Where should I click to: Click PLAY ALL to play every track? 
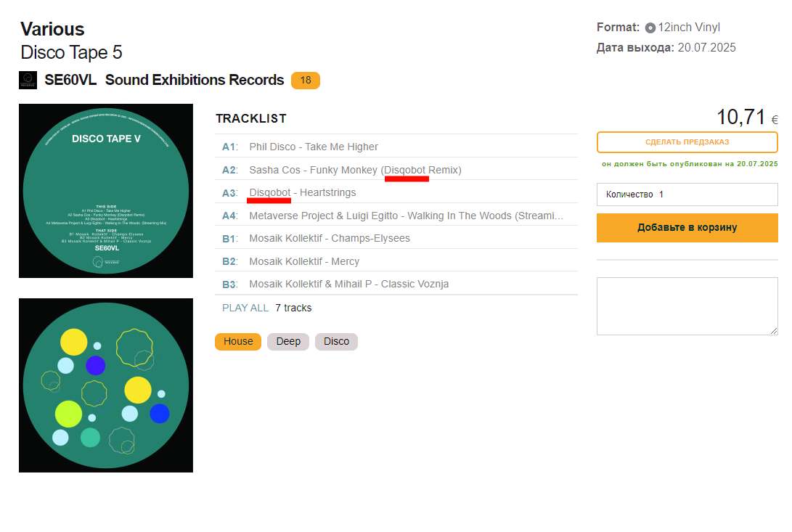tap(245, 308)
